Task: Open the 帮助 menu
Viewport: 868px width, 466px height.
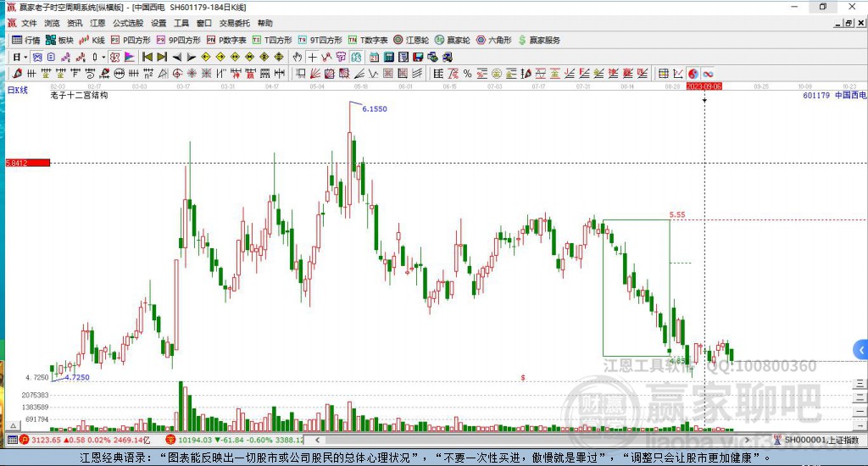Action: (264, 23)
